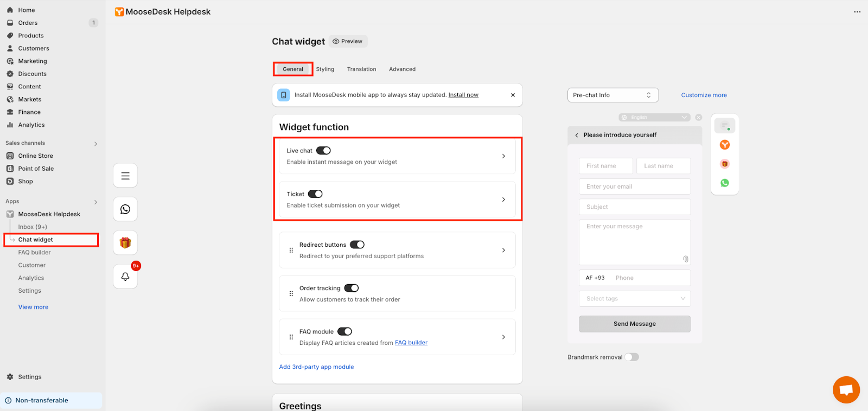The width and height of the screenshot is (868, 411).
Task: Click the orange chat bubble launcher
Action: pyautogui.click(x=846, y=390)
